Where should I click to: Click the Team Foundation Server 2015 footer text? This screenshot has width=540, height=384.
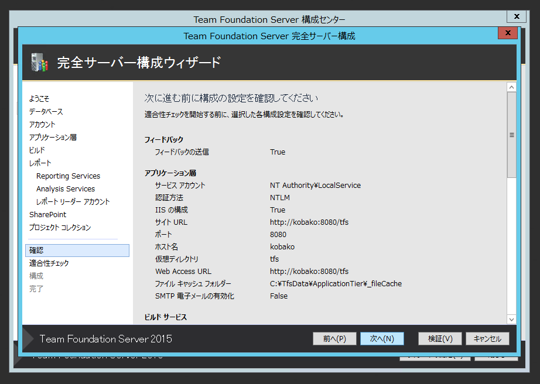(x=106, y=339)
